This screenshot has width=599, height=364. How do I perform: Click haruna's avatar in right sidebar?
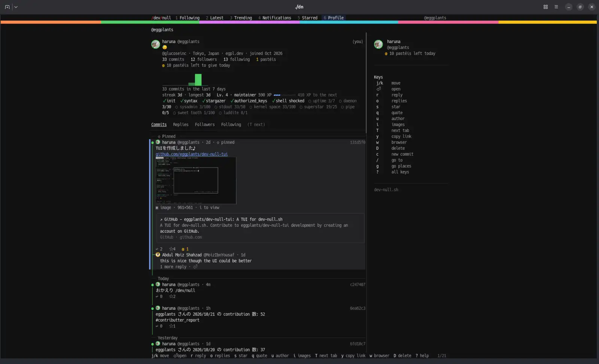click(378, 44)
